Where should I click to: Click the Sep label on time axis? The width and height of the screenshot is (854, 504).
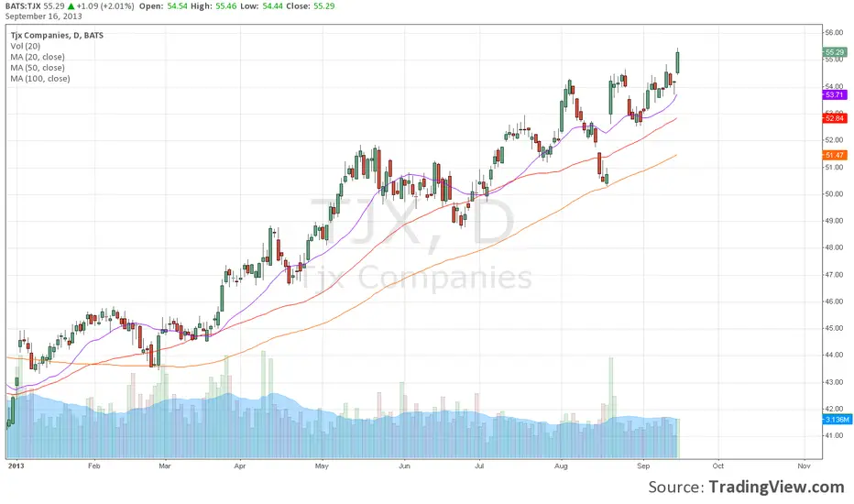tap(643, 466)
